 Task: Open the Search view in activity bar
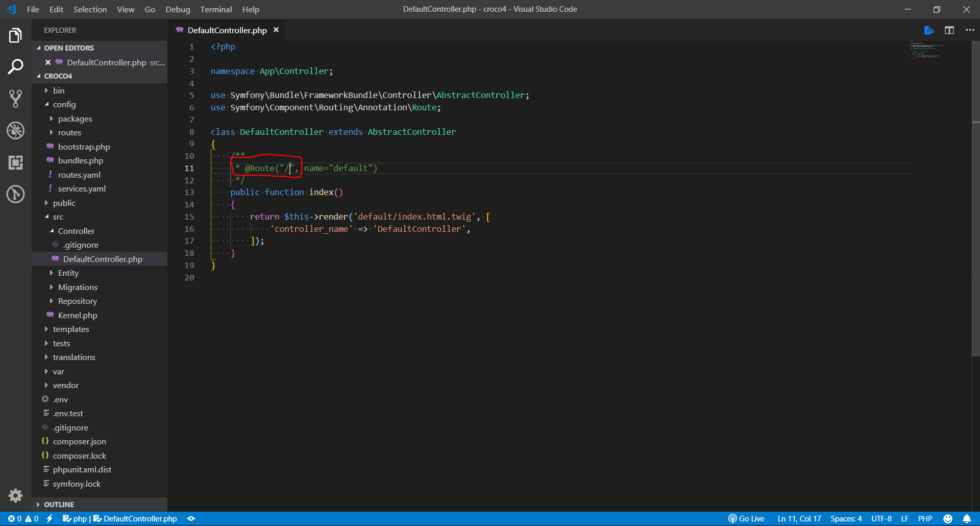pyautogui.click(x=15, y=67)
